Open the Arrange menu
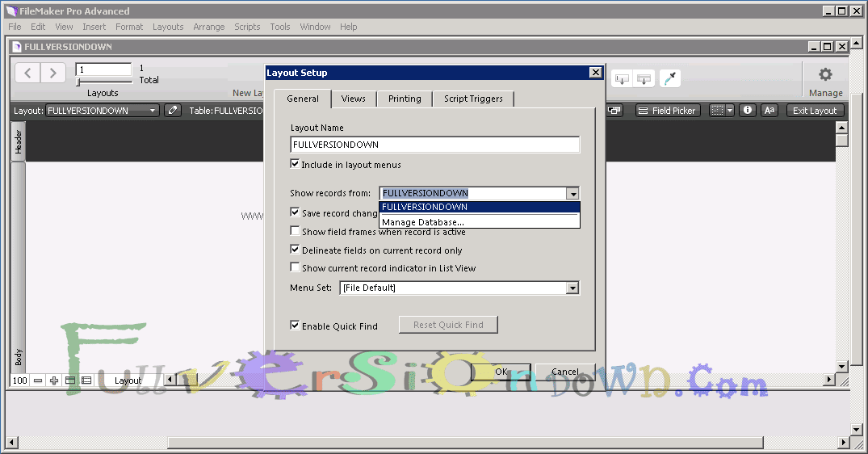 (x=208, y=27)
